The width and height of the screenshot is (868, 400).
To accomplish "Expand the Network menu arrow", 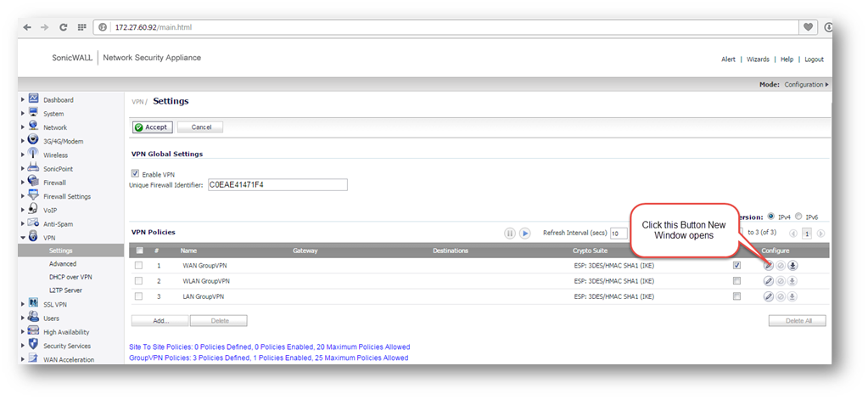I will click(23, 127).
